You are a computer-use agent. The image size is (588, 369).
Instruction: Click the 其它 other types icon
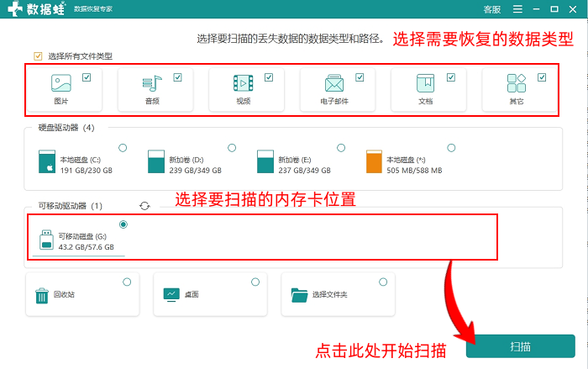tap(517, 83)
